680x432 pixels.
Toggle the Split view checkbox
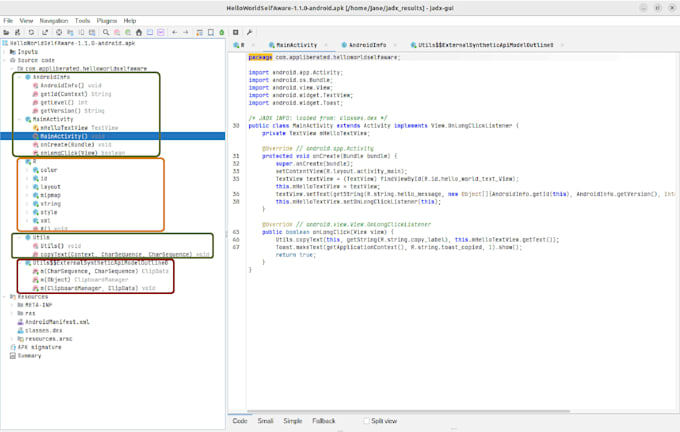click(366, 421)
